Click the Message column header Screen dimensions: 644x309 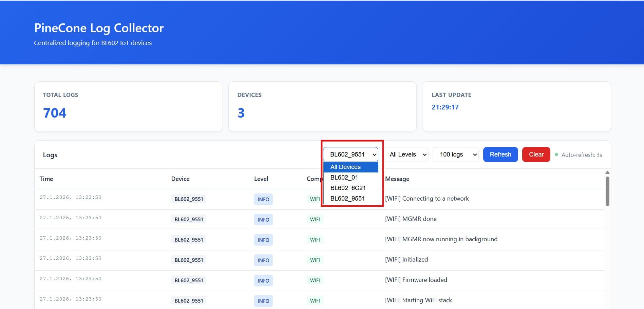pos(397,179)
